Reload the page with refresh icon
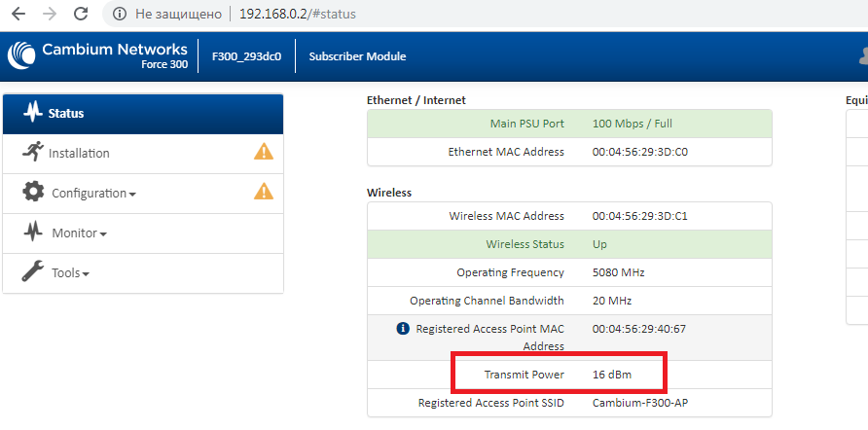 82,15
